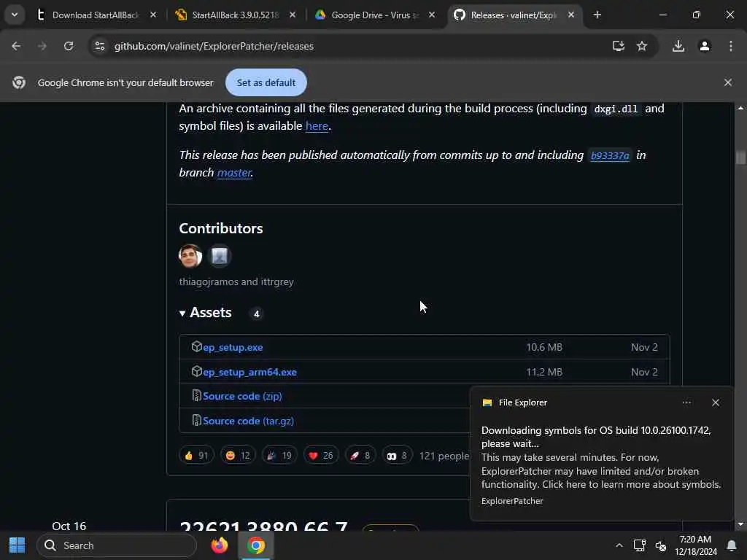The image size is (747, 560).
Task: Dismiss the default browser infobar
Action: [x=727, y=82]
